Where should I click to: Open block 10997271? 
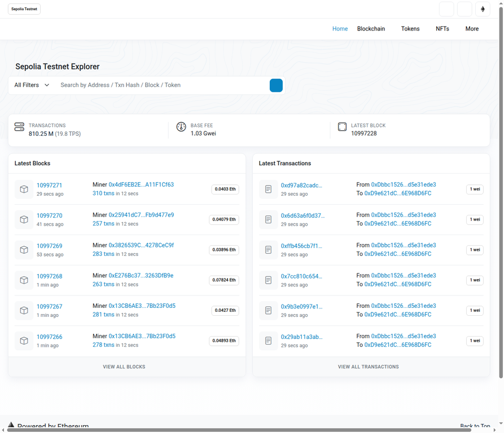point(49,185)
